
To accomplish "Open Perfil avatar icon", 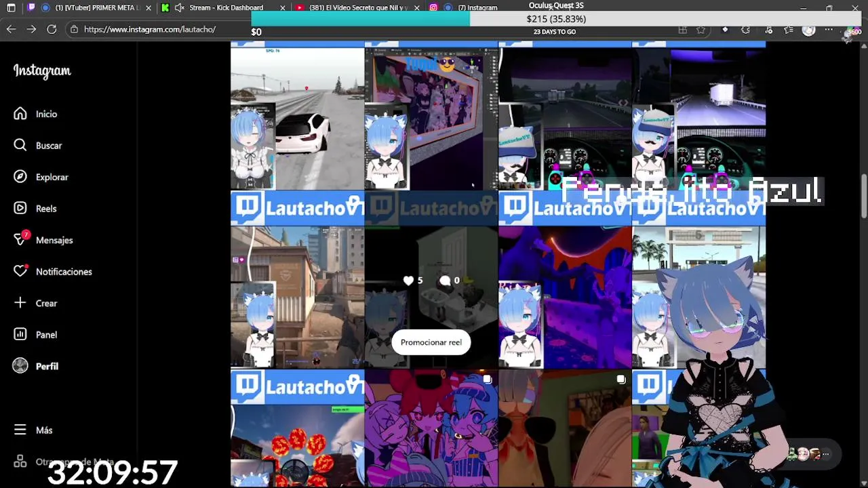I will (x=20, y=366).
